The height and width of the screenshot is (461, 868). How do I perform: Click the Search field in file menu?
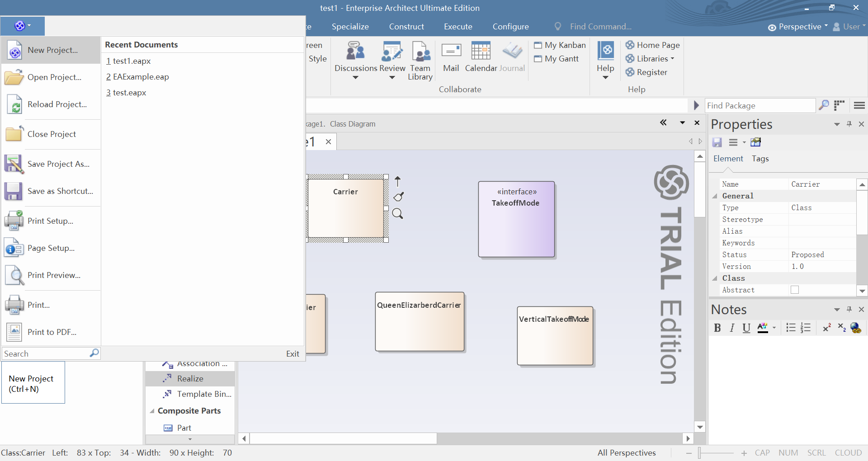(x=47, y=354)
